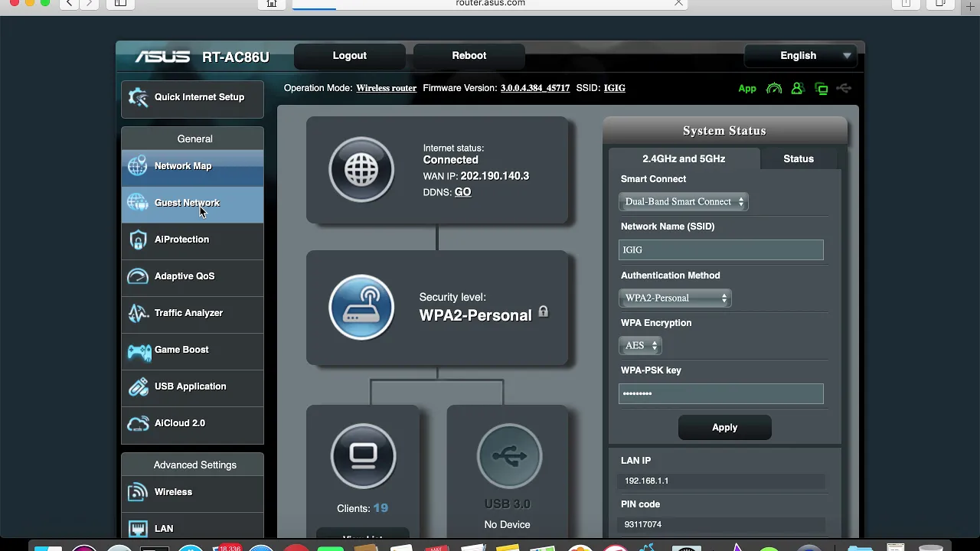
Task: Click the Network Name (SSID) field
Action: click(x=721, y=250)
